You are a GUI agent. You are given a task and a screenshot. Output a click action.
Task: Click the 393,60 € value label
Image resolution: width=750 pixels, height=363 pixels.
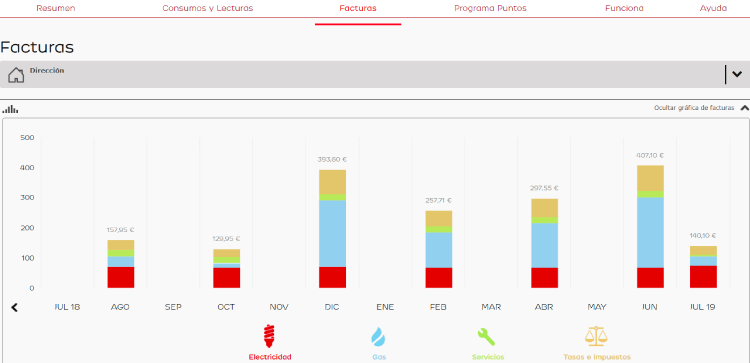pyautogui.click(x=332, y=159)
